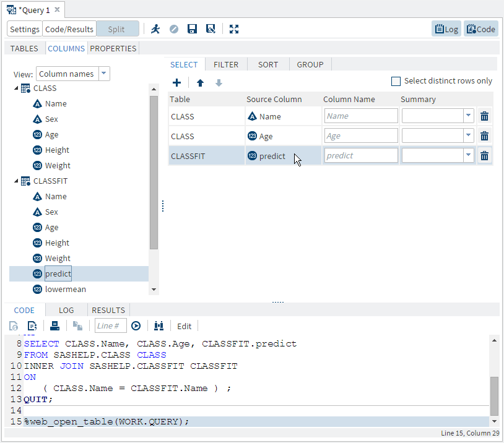Click the Edit button in the code toolbar

point(185,326)
